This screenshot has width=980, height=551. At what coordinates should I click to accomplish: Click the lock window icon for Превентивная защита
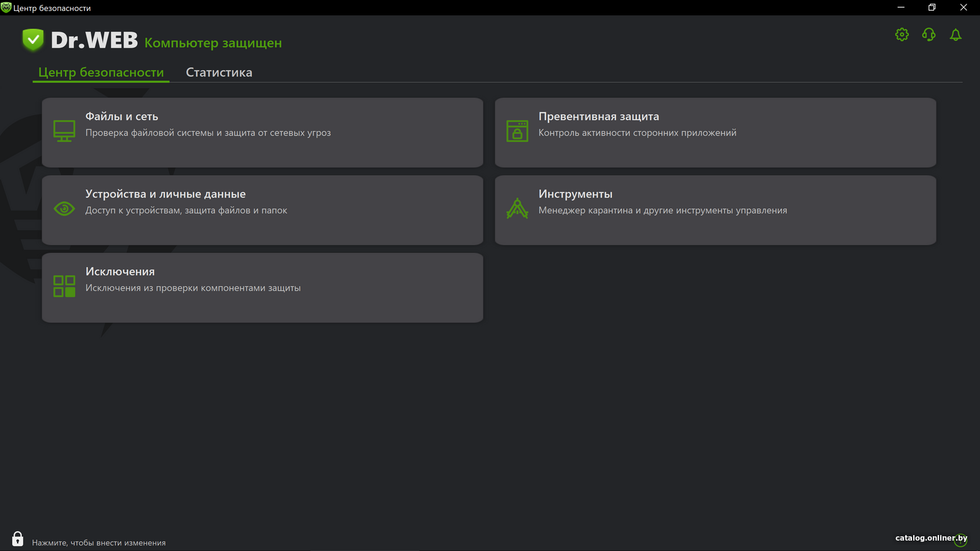tap(518, 131)
